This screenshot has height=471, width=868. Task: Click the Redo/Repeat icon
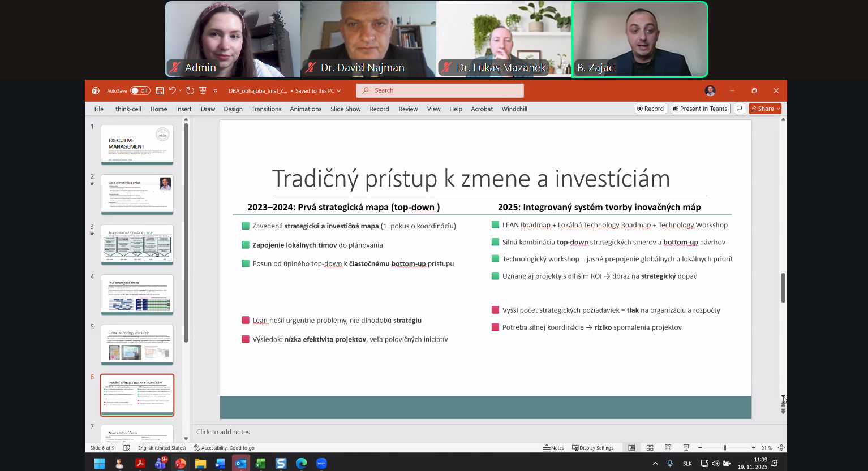pyautogui.click(x=190, y=90)
